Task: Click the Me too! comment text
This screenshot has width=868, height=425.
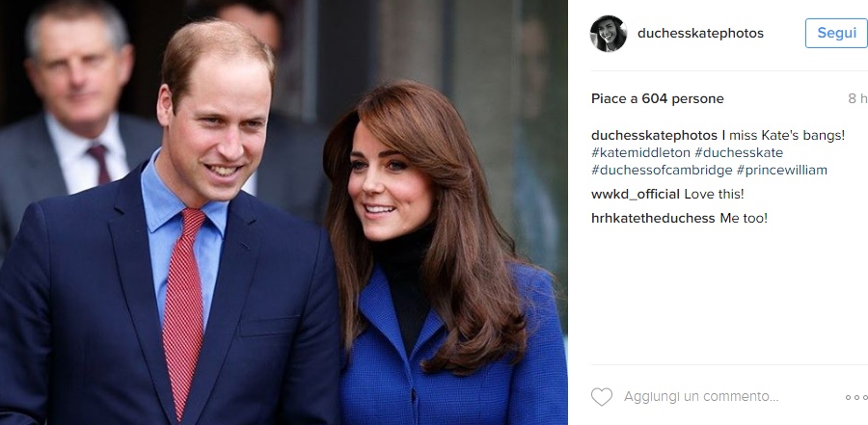Action: (x=744, y=218)
